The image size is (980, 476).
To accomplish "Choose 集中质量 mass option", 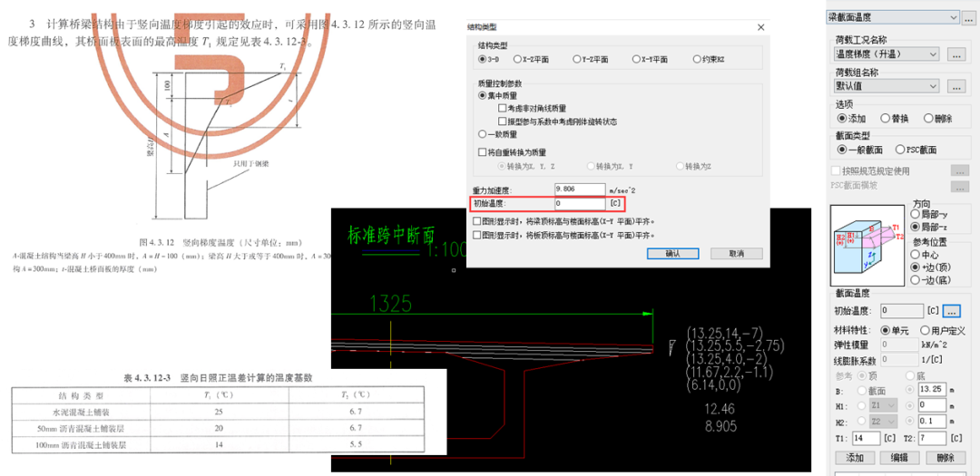I will (x=482, y=95).
